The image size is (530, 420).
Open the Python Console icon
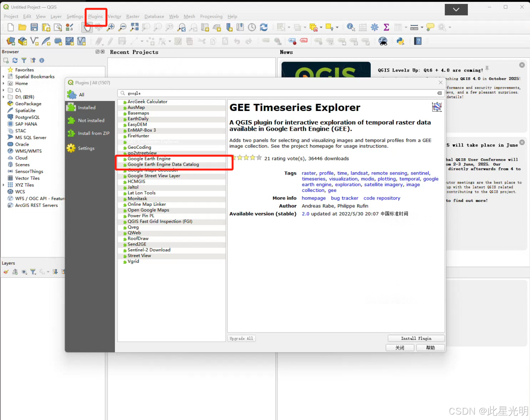tap(400, 41)
